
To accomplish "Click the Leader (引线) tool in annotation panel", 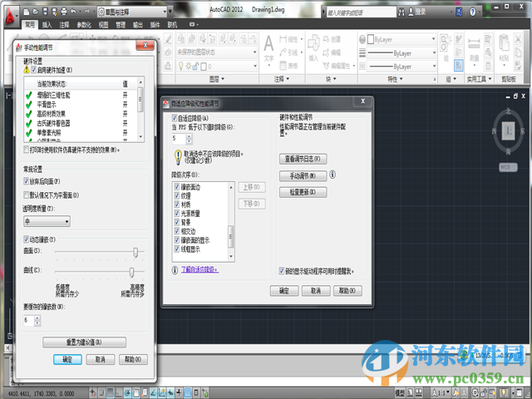I will (x=288, y=52).
